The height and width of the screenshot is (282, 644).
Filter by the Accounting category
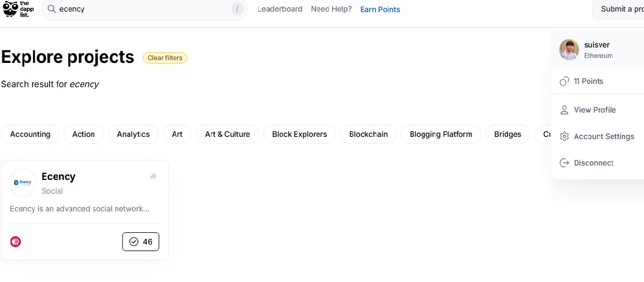click(30, 134)
